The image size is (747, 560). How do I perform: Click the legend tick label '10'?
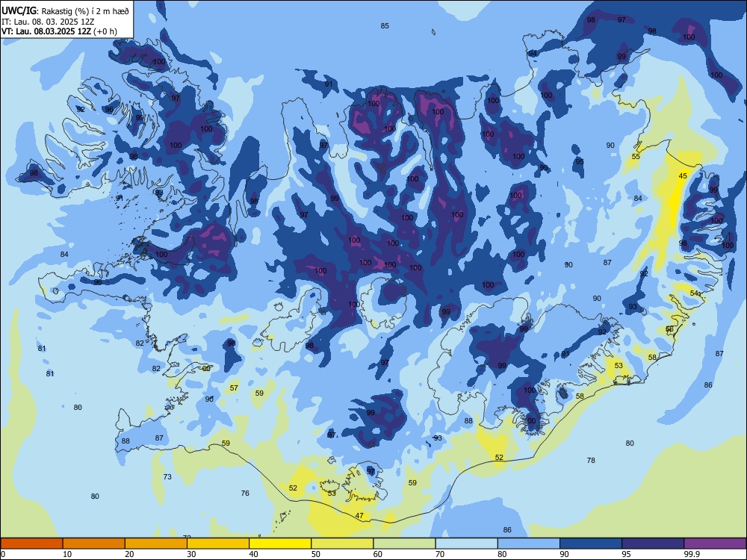pos(67,554)
